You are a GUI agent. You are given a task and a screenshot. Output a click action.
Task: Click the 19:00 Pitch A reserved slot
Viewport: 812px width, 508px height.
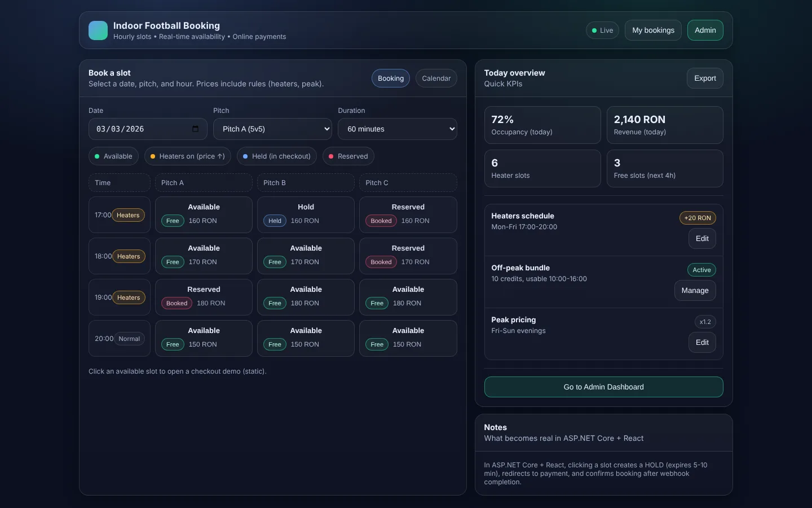pyautogui.click(x=204, y=297)
